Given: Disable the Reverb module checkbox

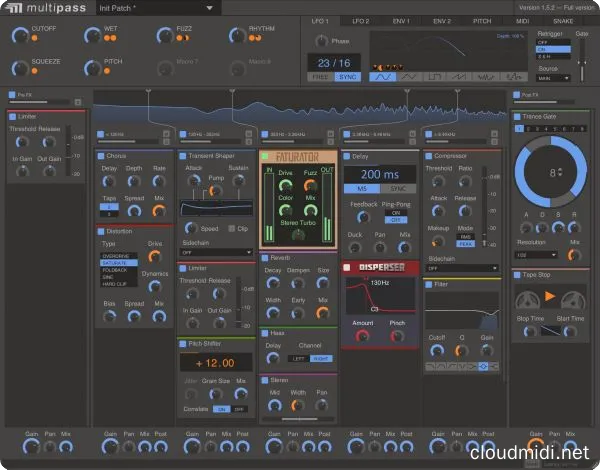Looking at the screenshot, I should 264,257.
